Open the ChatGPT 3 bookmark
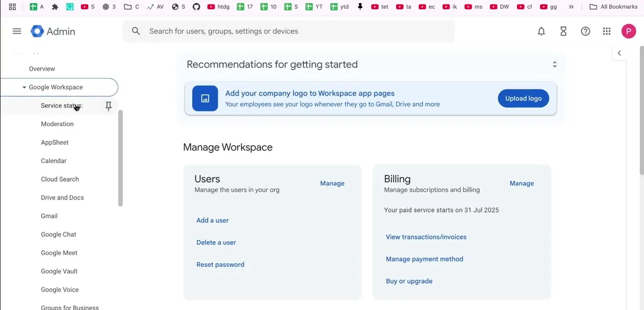 pos(109,7)
